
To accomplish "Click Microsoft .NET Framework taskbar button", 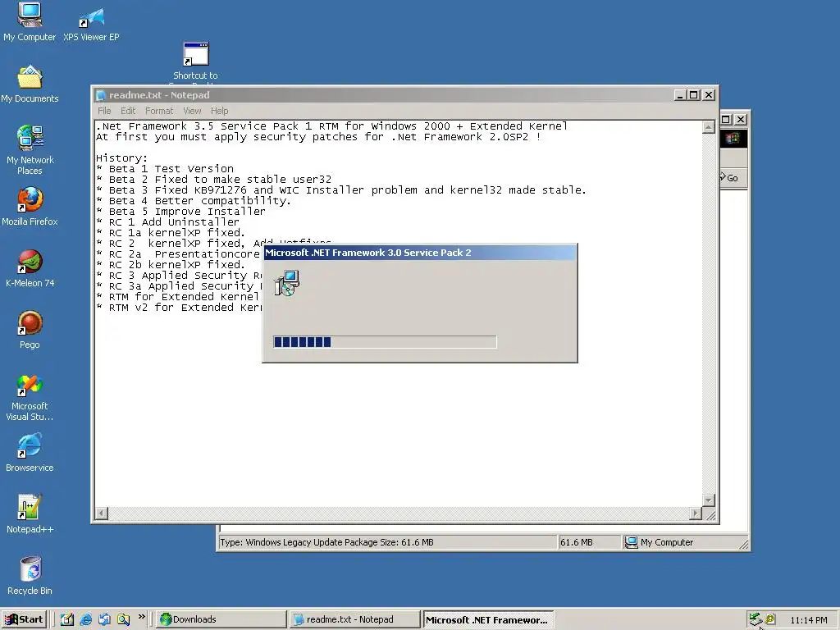I will click(488, 619).
